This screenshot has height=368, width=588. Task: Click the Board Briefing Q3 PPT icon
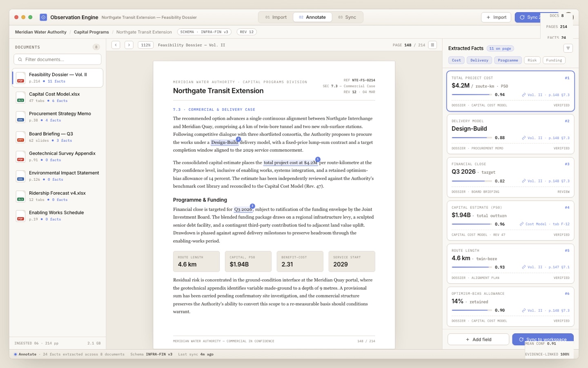20,137
